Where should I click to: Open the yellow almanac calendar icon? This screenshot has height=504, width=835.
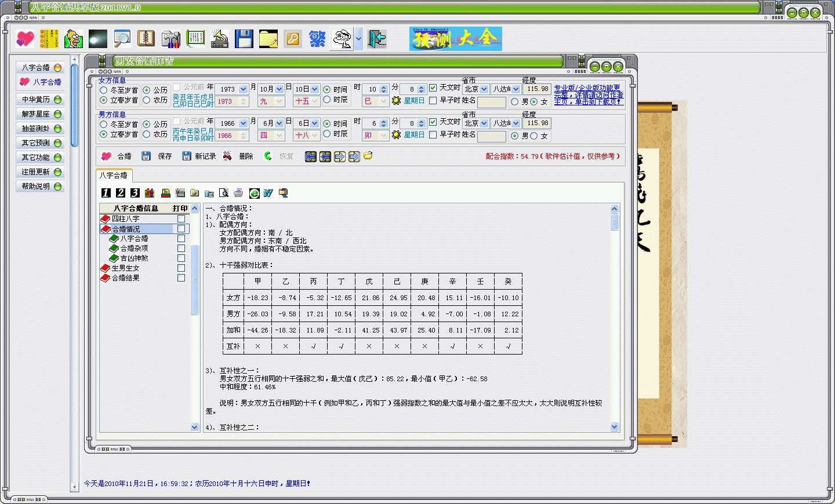tap(49, 39)
